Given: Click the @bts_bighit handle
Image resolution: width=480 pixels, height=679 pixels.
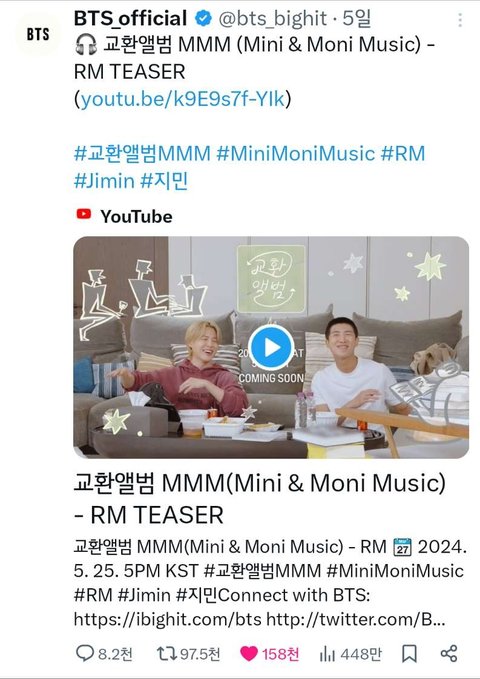Looking at the screenshot, I should click(272, 19).
